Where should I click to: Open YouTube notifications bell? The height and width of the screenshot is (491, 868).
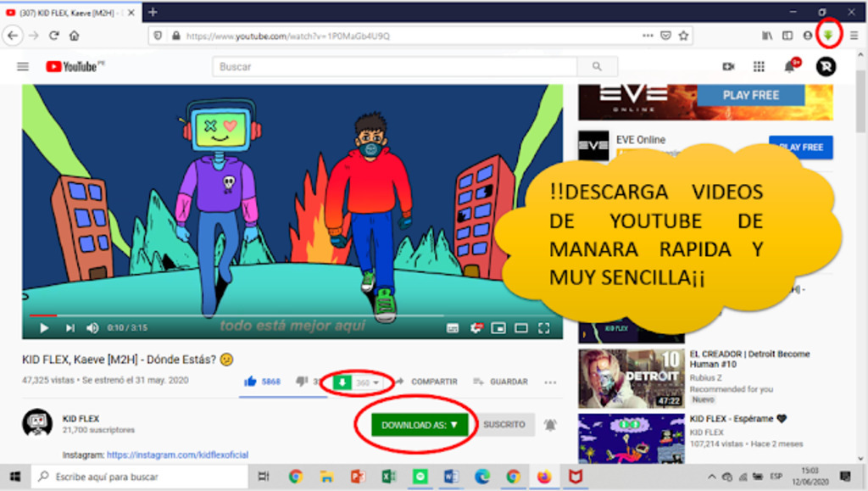click(x=790, y=66)
